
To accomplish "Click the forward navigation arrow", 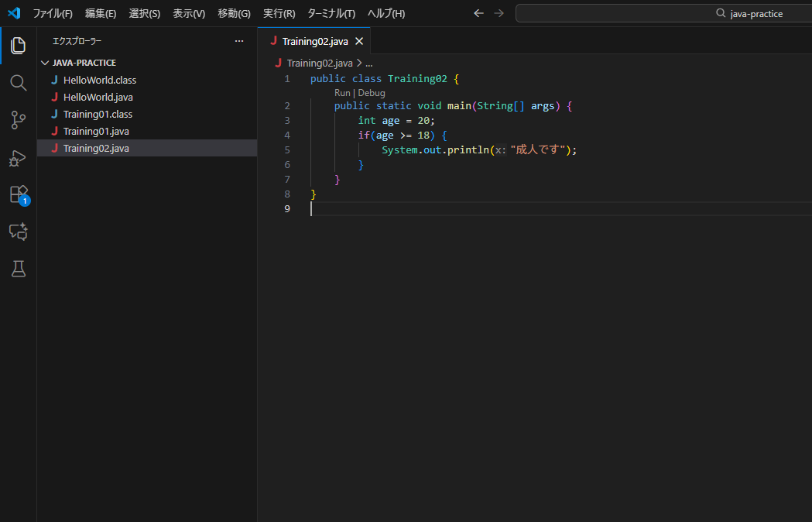I will click(499, 13).
